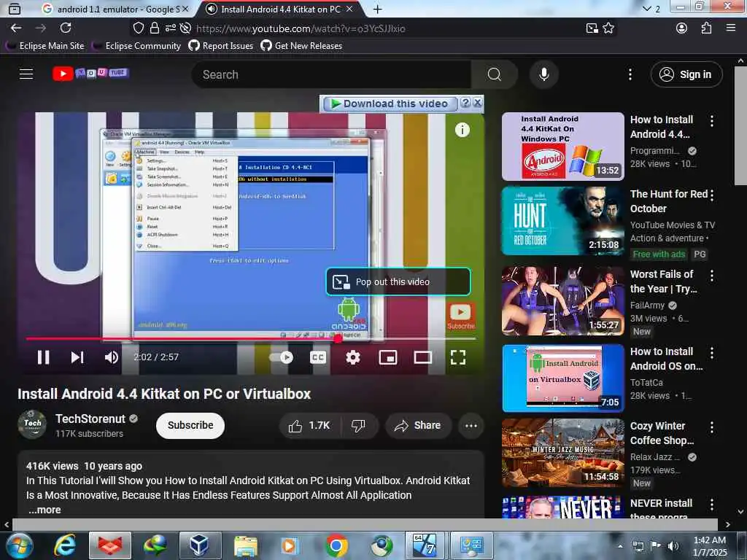Screen dimensions: 747x560
Task: List all tabs dropdown arrow
Action: [x=646, y=9]
